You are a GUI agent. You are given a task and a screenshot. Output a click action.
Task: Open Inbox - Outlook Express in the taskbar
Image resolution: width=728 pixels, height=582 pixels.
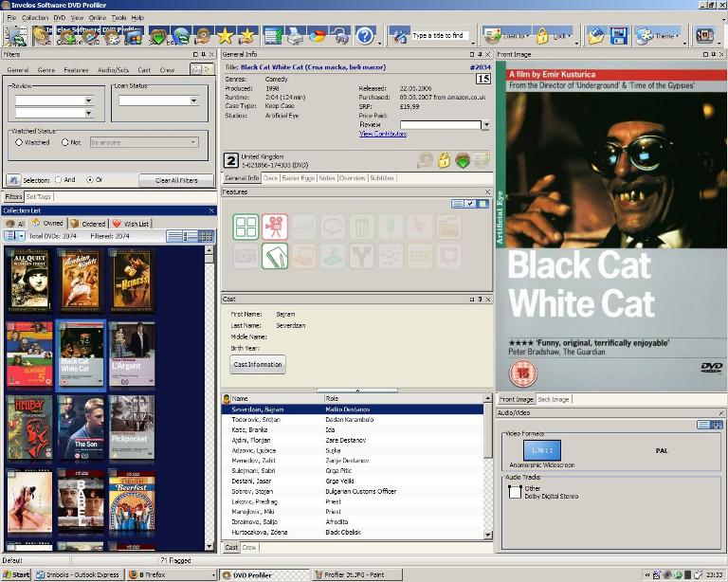click(78, 574)
